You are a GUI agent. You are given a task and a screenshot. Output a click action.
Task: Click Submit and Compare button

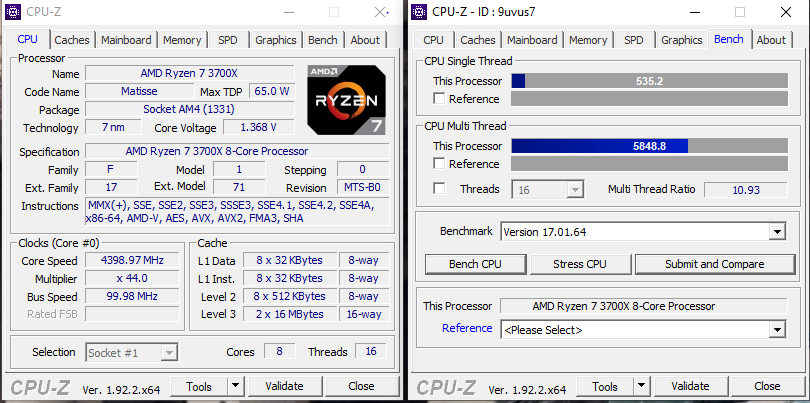[714, 264]
